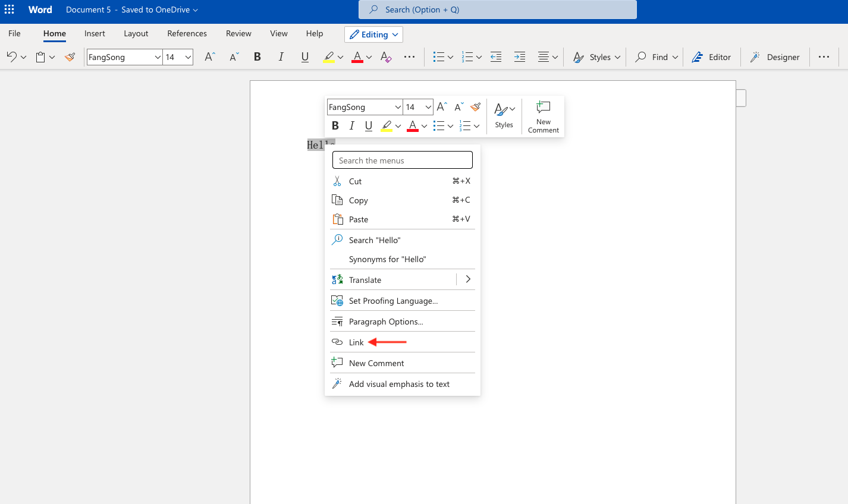
Task: Click Clear Formatting icon in ribbon
Action: coord(386,57)
